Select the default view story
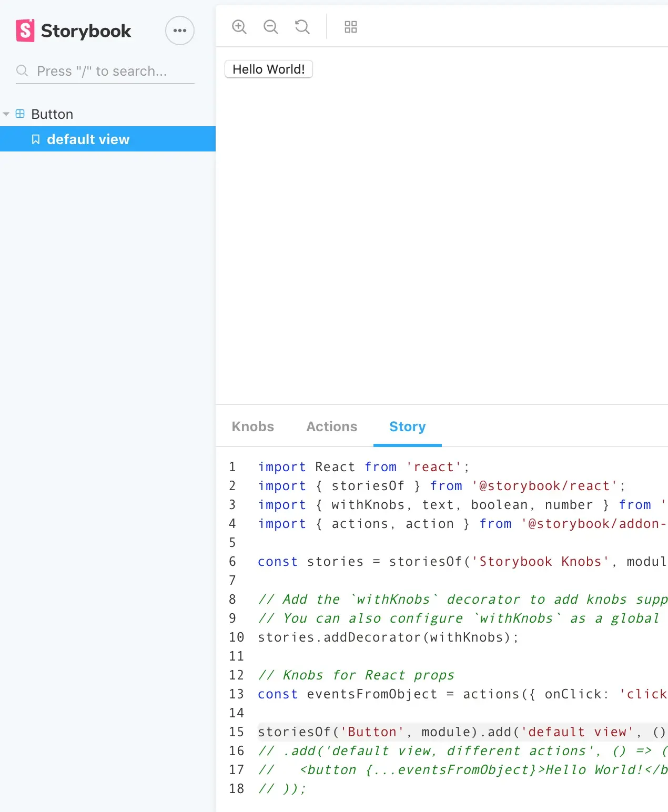The height and width of the screenshot is (812, 668). 108,139
